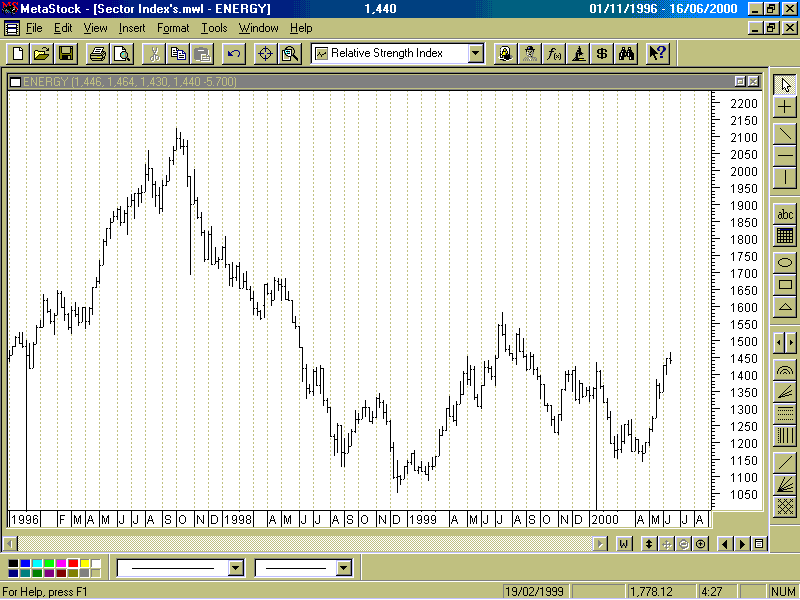Image resolution: width=800 pixels, height=600 pixels.
Task: Select the rectangle drawing tool
Action: point(785,285)
